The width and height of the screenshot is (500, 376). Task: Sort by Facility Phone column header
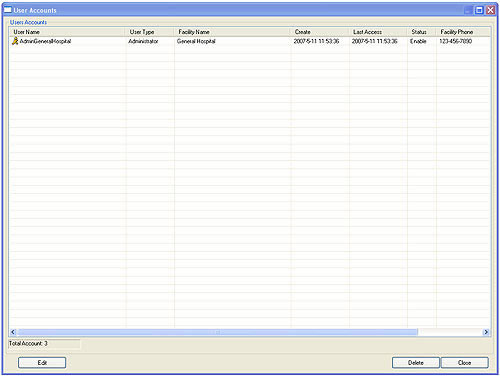click(463, 32)
